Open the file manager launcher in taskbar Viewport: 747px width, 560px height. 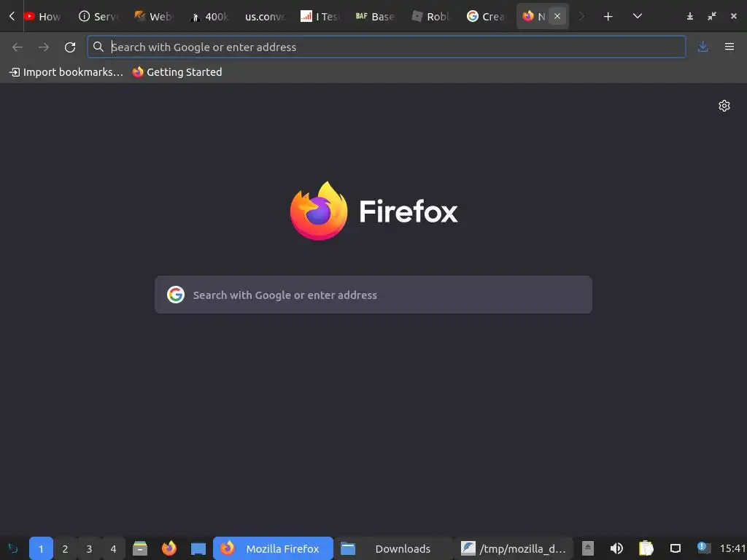[x=140, y=548]
